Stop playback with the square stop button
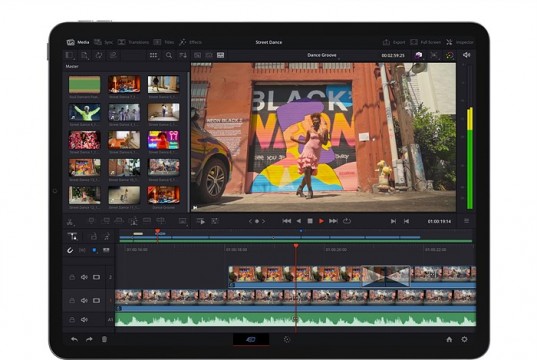 (x=310, y=221)
